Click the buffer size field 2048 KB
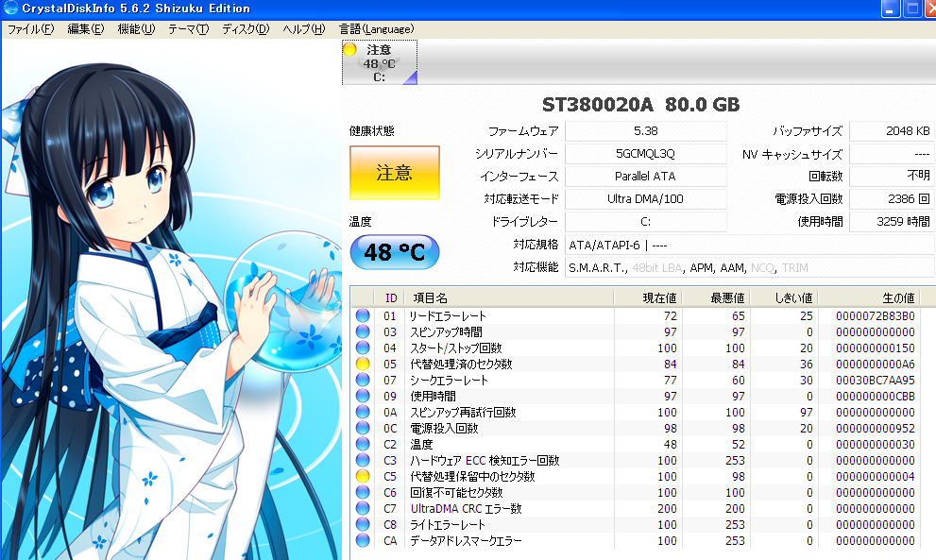The width and height of the screenshot is (936, 560). click(892, 130)
